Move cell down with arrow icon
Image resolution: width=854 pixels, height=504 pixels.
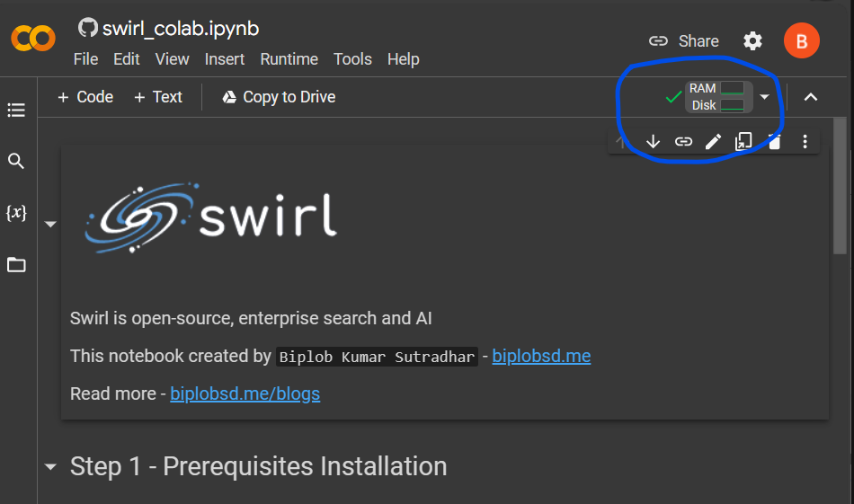tap(653, 142)
